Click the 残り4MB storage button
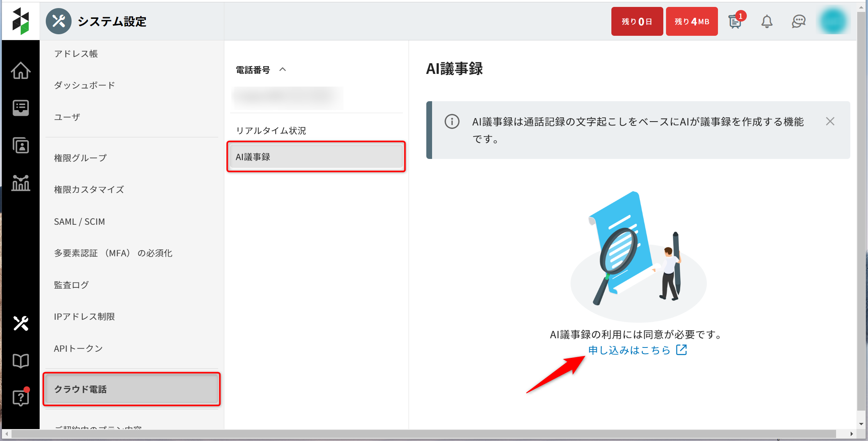 (x=691, y=22)
